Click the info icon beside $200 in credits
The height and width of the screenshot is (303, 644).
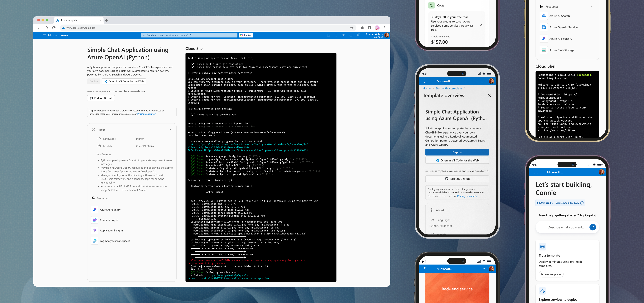582,203
